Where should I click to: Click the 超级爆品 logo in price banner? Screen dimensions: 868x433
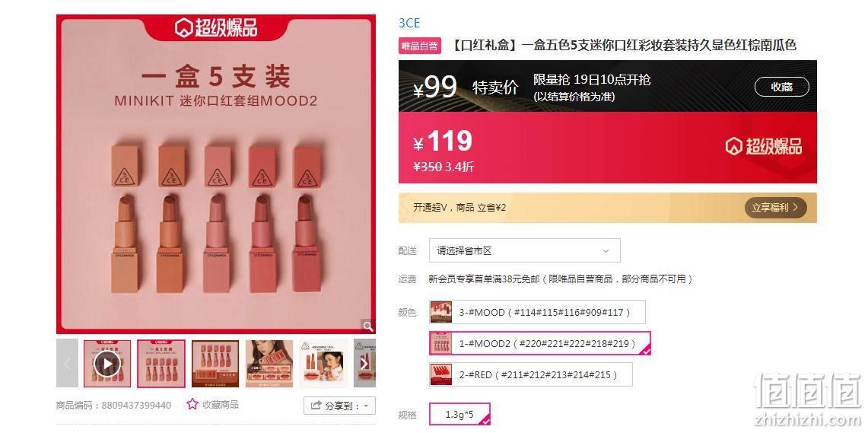point(763,147)
